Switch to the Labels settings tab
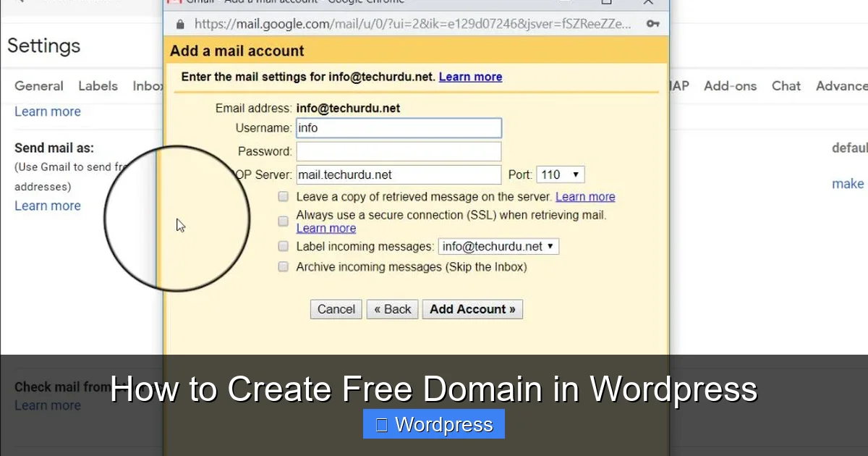The image size is (868, 456). tap(98, 85)
